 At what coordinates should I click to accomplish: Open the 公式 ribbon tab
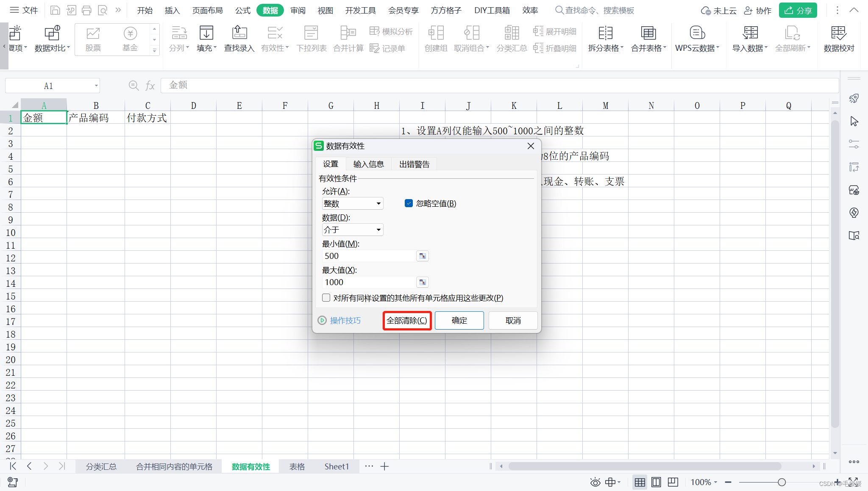pos(242,10)
